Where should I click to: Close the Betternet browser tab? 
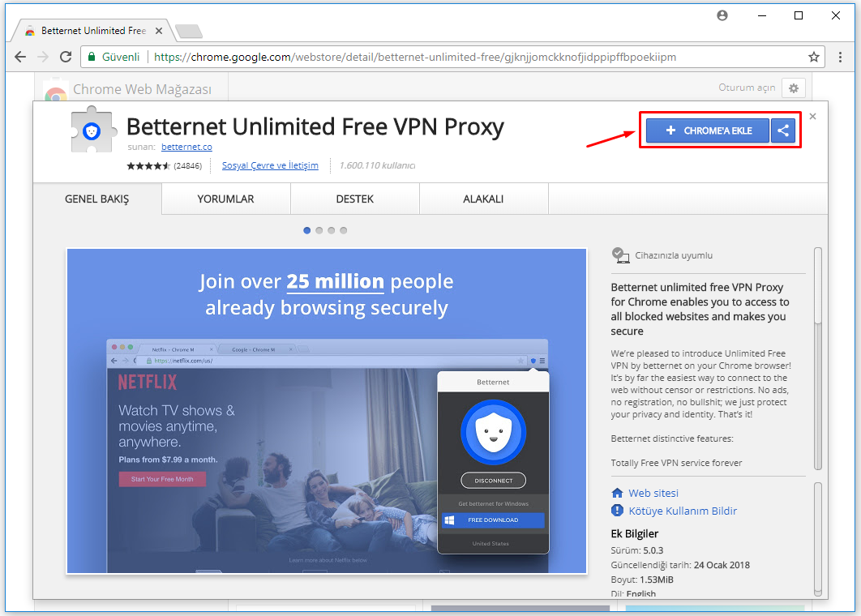(159, 31)
